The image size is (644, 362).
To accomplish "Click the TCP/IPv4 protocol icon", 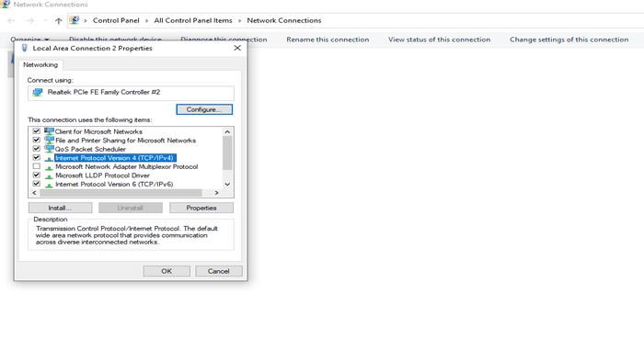I will [49, 158].
